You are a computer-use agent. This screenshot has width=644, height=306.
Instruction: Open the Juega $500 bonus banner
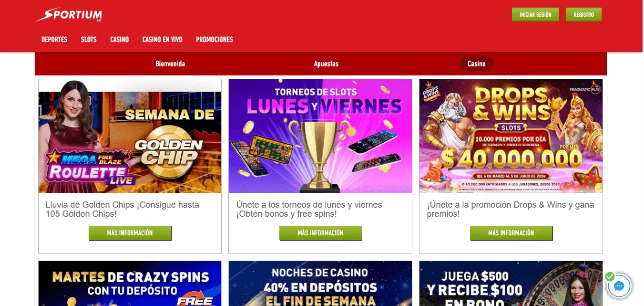coord(511,284)
